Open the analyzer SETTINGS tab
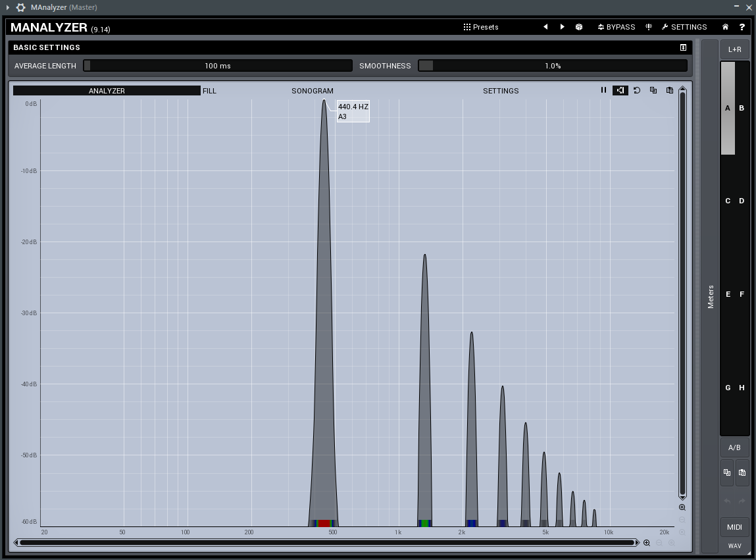756x560 pixels. click(x=501, y=91)
